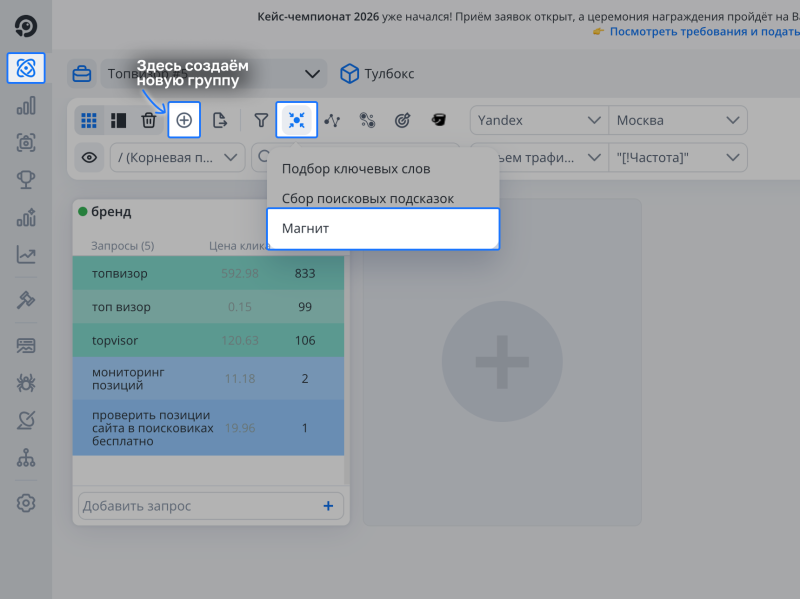This screenshot has width=800, height=599.
Task: Select the топ визор query row
Action: tap(208, 307)
